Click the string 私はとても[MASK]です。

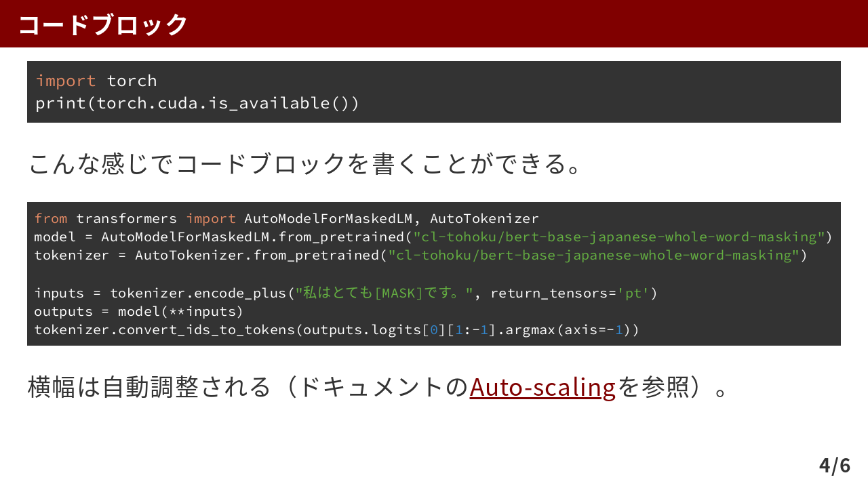coord(384,293)
